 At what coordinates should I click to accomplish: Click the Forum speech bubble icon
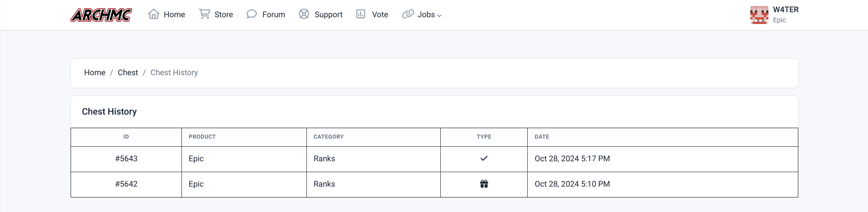coord(252,14)
